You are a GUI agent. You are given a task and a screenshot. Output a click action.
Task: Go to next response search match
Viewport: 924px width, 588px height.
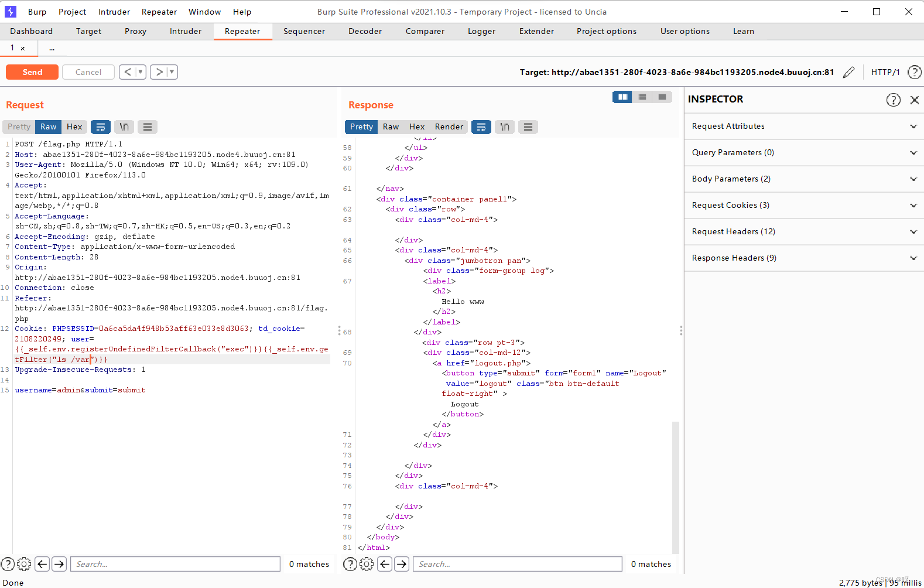[x=402, y=564]
